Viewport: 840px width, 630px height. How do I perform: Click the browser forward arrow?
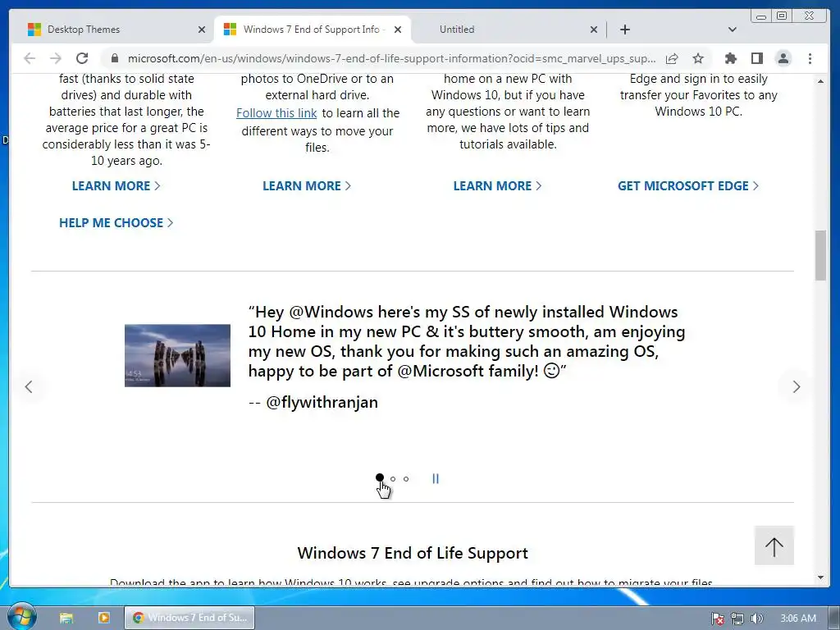click(56, 58)
